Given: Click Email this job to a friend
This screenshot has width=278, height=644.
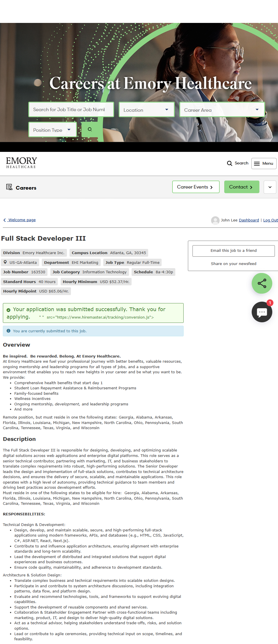Looking at the screenshot, I should click(x=233, y=251).
